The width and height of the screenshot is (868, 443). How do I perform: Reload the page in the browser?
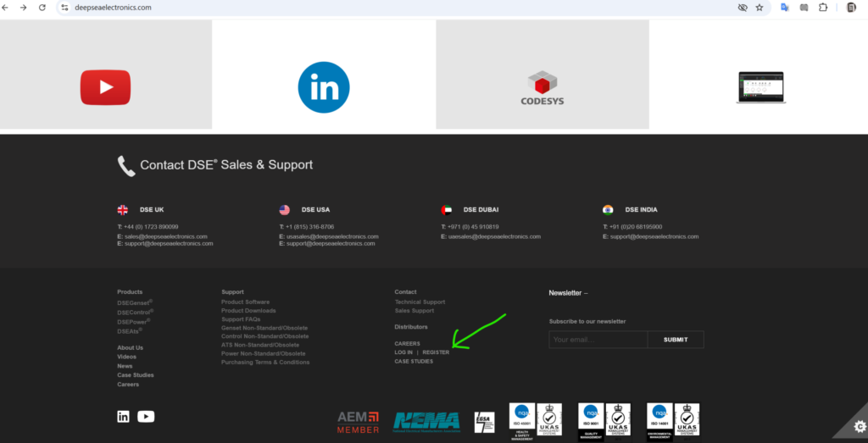[42, 8]
